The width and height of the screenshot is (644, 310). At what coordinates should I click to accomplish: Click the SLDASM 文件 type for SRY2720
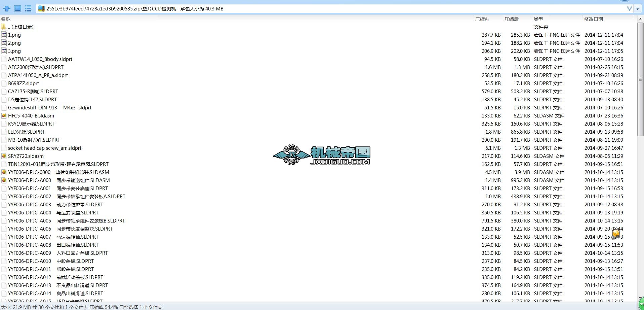coord(549,156)
